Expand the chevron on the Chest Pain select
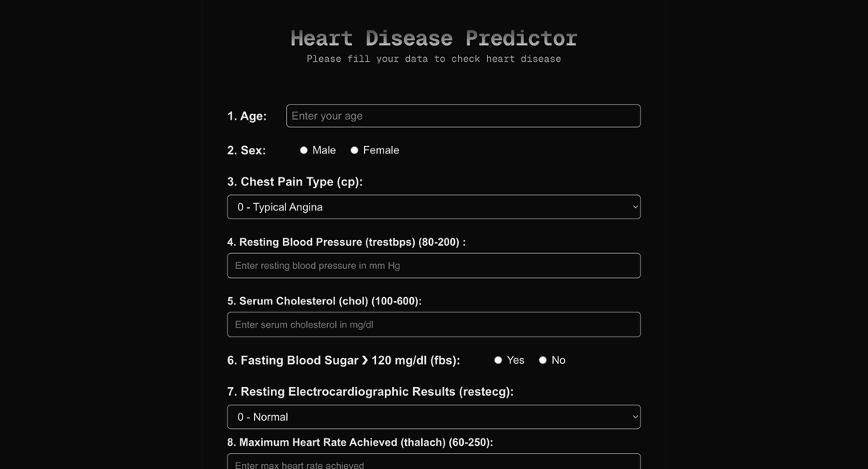Image resolution: width=868 pixels, height=469 pixels. pos(632,206)
